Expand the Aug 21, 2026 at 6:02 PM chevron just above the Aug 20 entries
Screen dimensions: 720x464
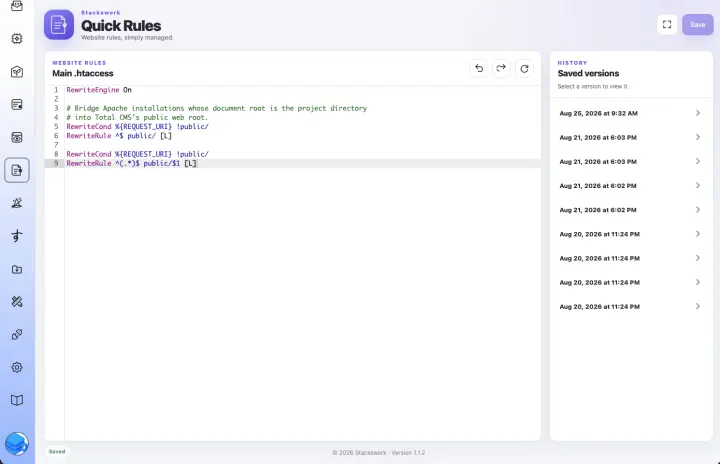698,209
